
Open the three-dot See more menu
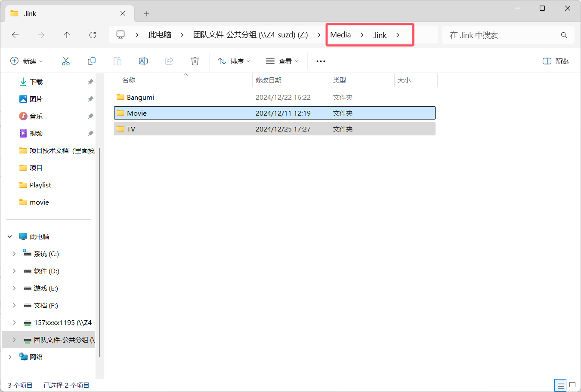pos(321,61)
